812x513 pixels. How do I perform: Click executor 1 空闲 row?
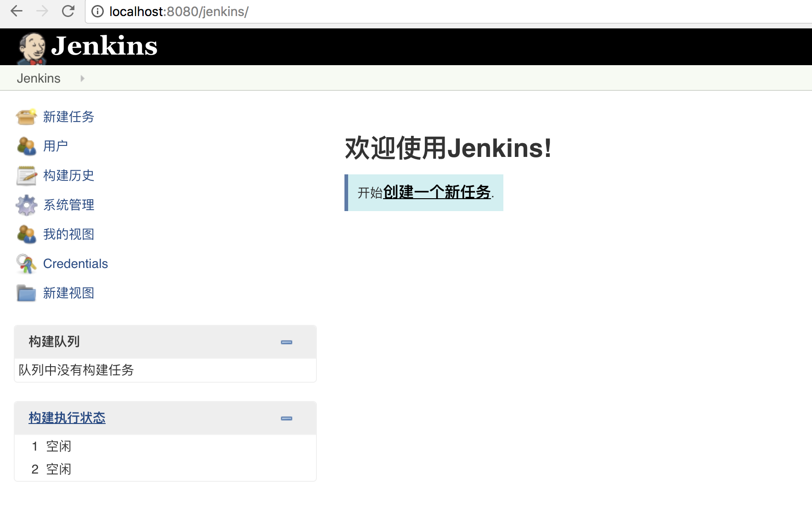pyautogui.click(x=165, y=446)
